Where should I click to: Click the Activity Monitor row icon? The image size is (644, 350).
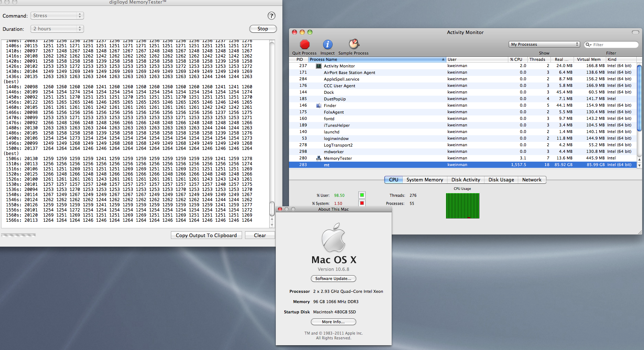pos(319,66)
